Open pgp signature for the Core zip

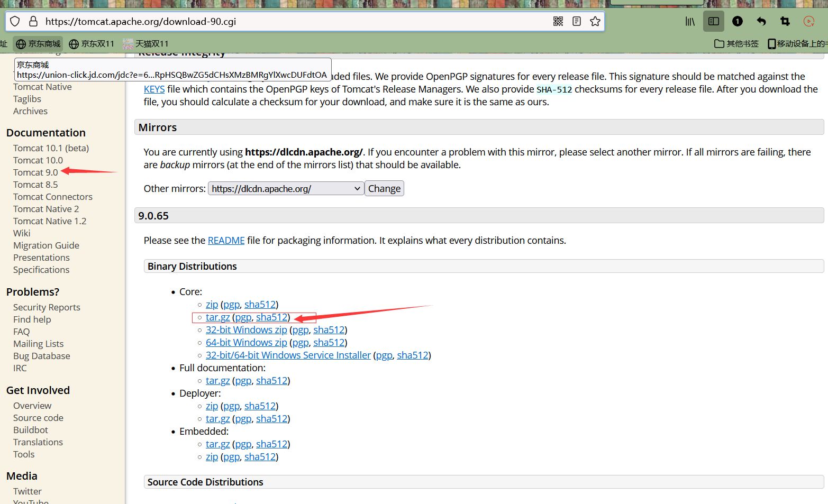[x=232, y=305]
